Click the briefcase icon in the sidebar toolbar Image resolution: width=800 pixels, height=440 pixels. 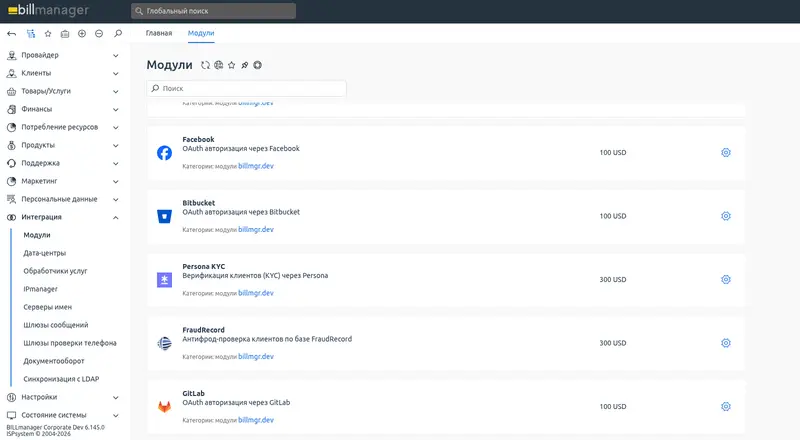(65, 34)
